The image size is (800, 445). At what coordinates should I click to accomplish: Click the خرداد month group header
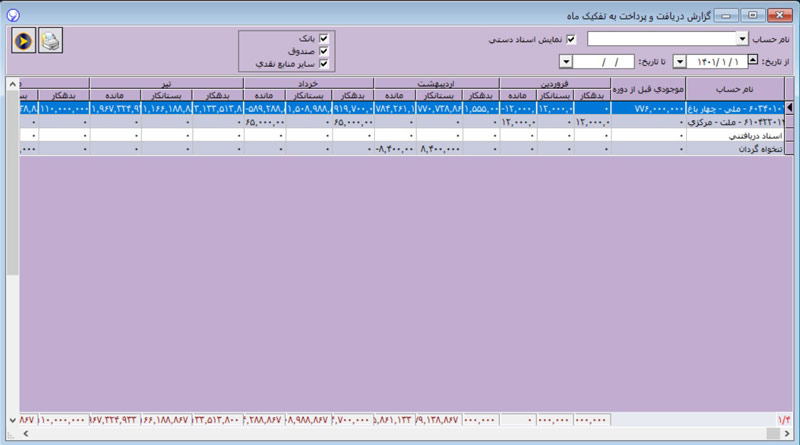click(x=309, y=84)
